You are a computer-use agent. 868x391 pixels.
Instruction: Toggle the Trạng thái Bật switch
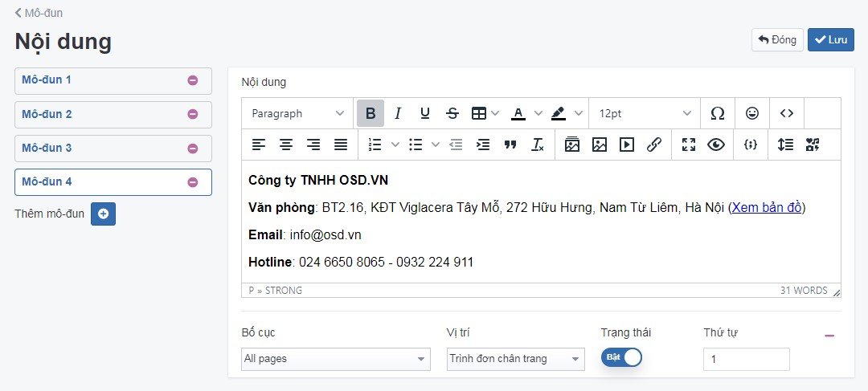click(621, 357)
